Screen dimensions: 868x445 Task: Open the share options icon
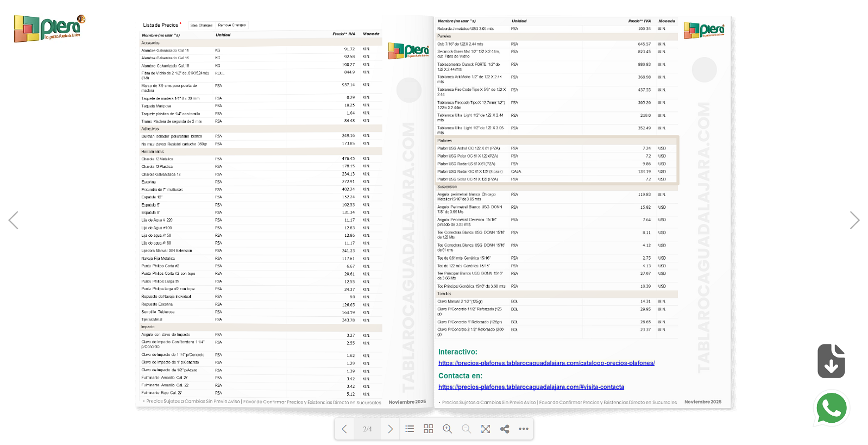tap(505, 429)
